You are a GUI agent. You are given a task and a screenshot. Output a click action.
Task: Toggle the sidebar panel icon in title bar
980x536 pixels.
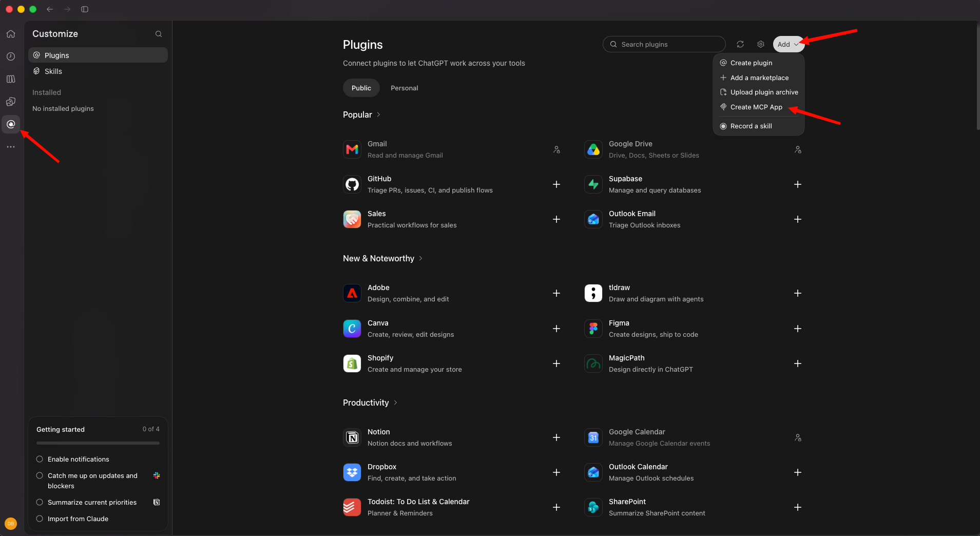[85, 9]
